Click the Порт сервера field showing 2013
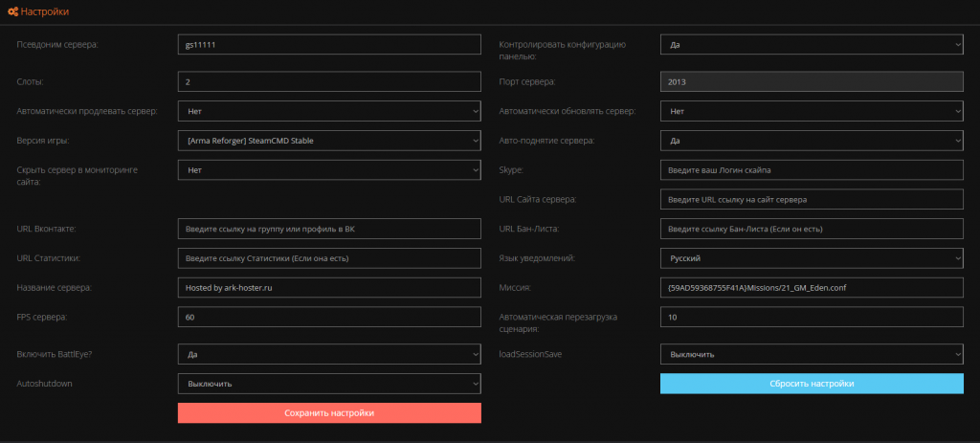Viewport: 980px width, 443px height. tap(812, 82)
